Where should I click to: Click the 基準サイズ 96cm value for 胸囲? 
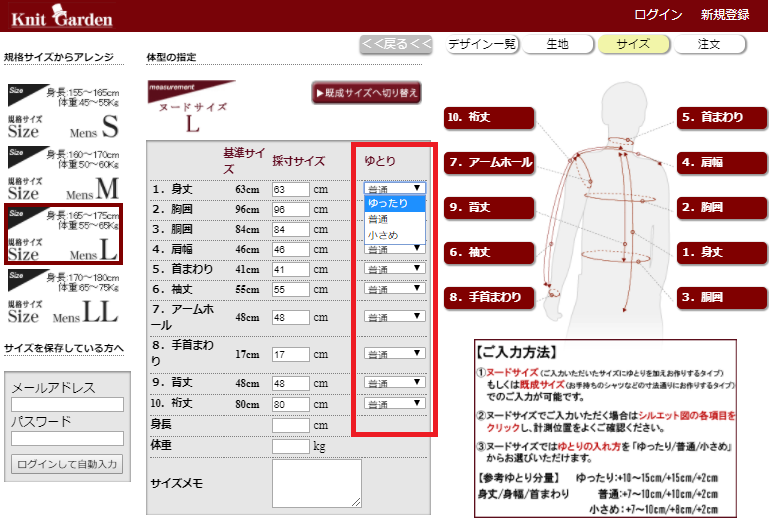(247, 209)
